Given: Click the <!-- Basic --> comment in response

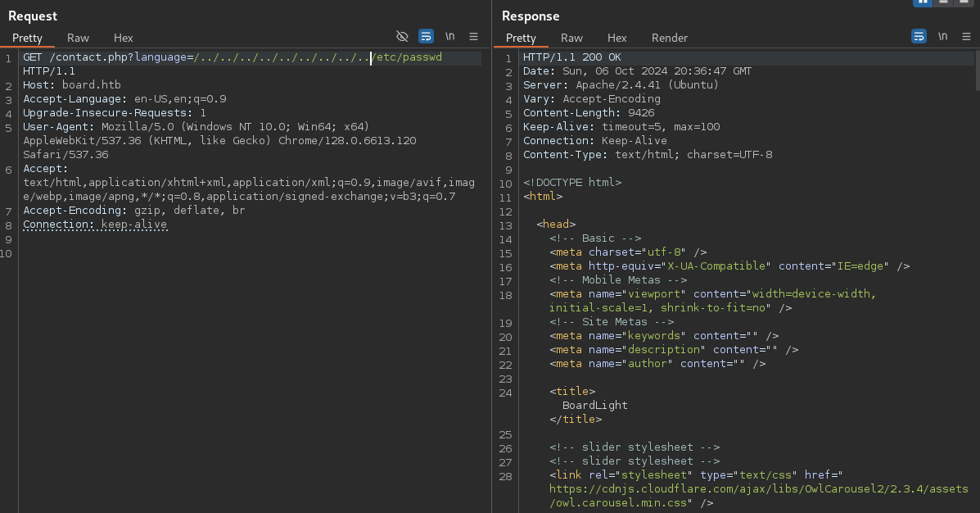Looking at the screenshot, I should pyautogui.click(x=595, y=238).
